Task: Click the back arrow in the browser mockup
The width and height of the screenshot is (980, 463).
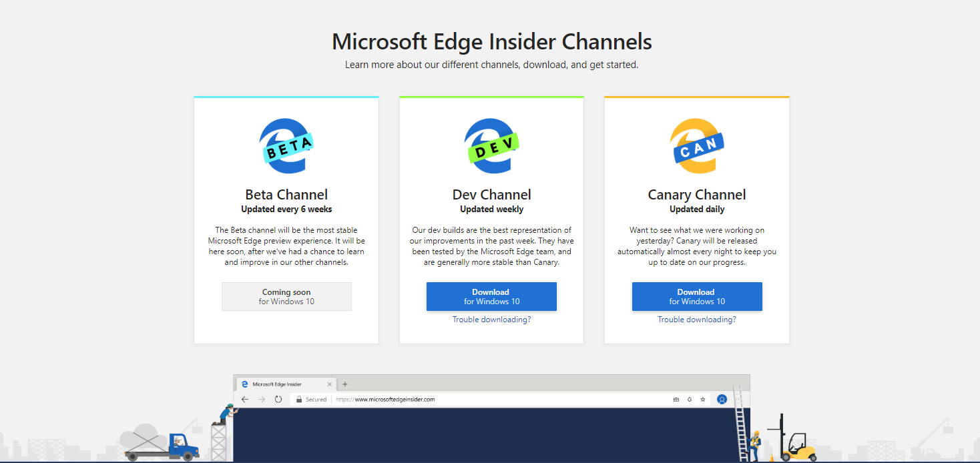Action: point(246,399)
